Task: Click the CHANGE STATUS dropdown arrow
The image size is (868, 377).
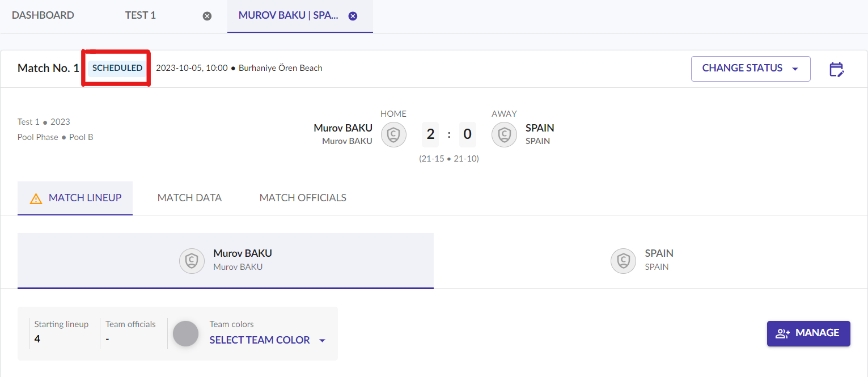Action: (795, 69)
